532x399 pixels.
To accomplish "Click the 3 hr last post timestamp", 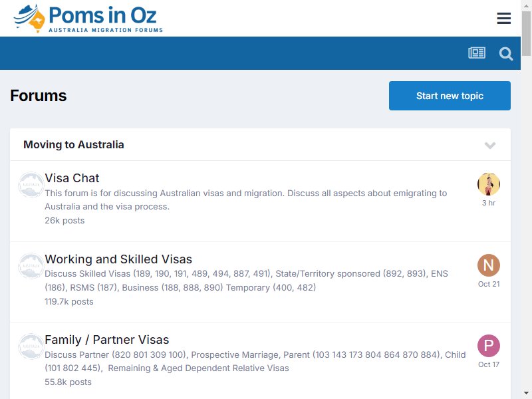I will tap(489, 203).
